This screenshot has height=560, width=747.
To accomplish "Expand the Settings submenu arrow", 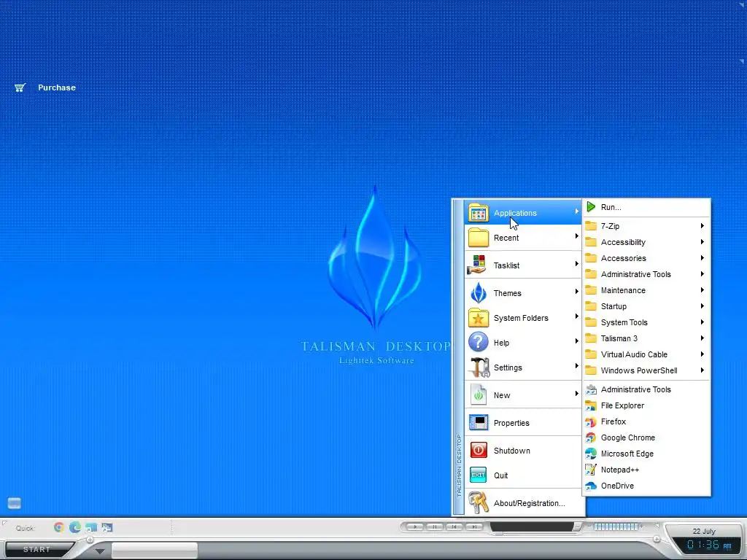I will pyautogui.click(x=576, y=366).
